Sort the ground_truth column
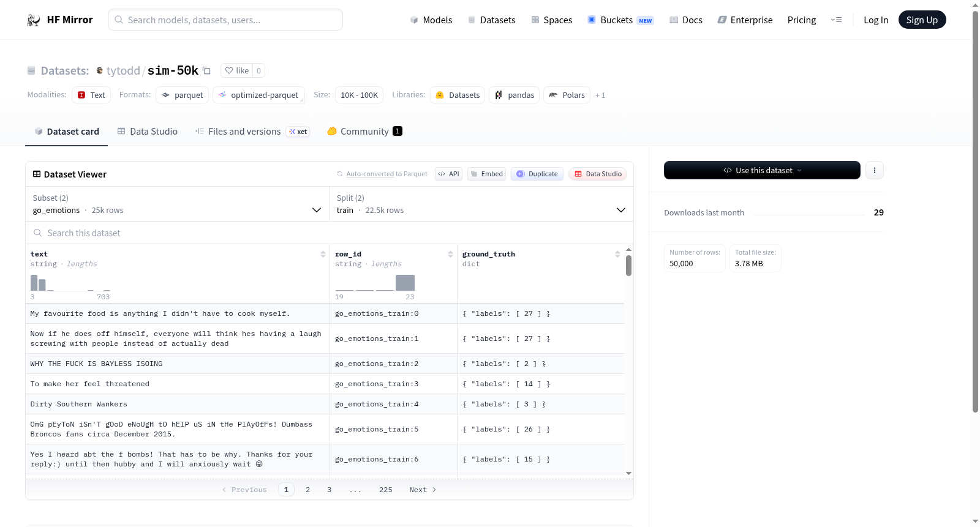Screen dimensions: 980x527 point(617,254)
